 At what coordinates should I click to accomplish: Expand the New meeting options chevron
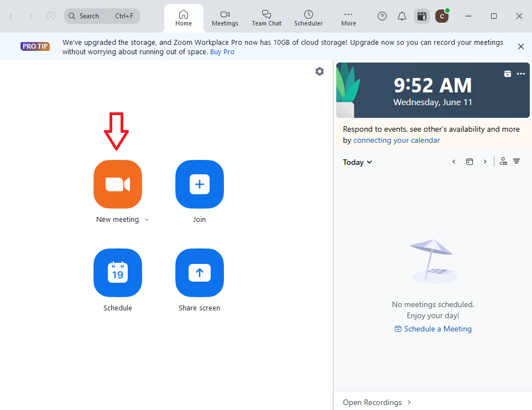pyautogui.click(x=147, y=220)
